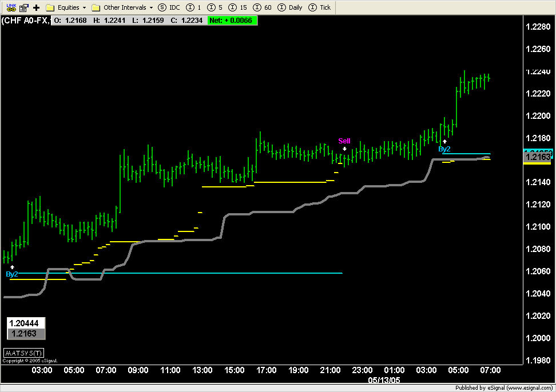Click the MATSYS(T) study label
Screen dimensions: 556x392
pyautogui.click(x=24, y=353)
